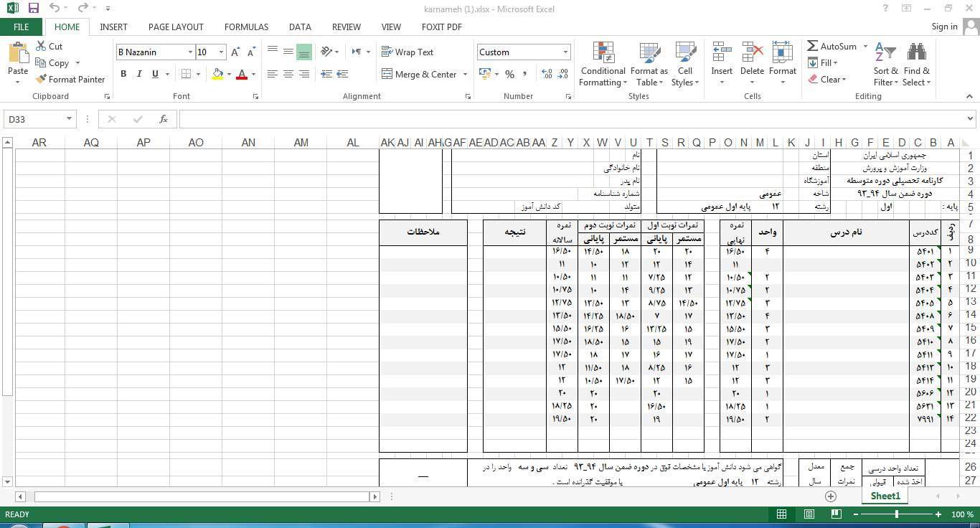Open Find & Select binoculars menu
The image size is (980, 528).
click(x=917, y=65)
